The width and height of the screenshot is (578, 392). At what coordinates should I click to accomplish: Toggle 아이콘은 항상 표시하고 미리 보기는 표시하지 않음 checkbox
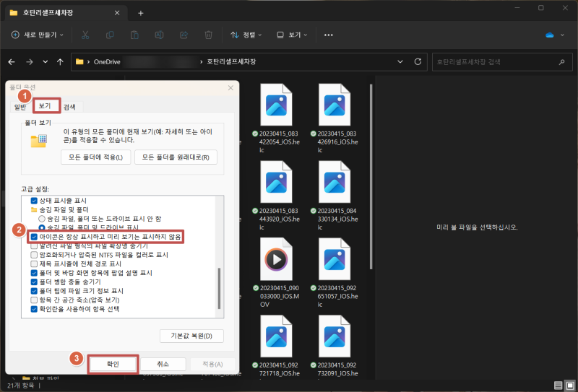[34, 237]
